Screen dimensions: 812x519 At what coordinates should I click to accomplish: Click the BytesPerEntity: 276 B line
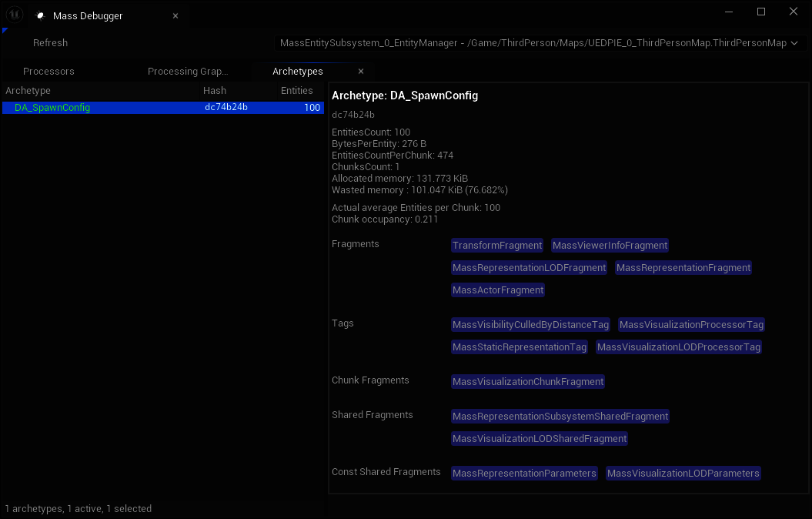[x=379, y=143]
